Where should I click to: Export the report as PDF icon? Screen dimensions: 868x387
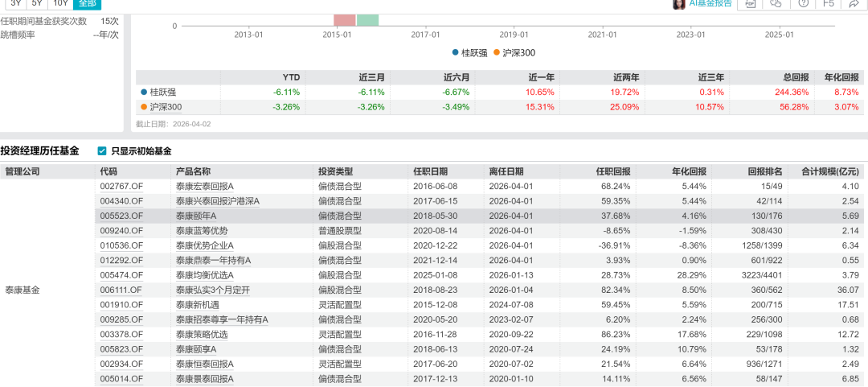pos(750,3)
